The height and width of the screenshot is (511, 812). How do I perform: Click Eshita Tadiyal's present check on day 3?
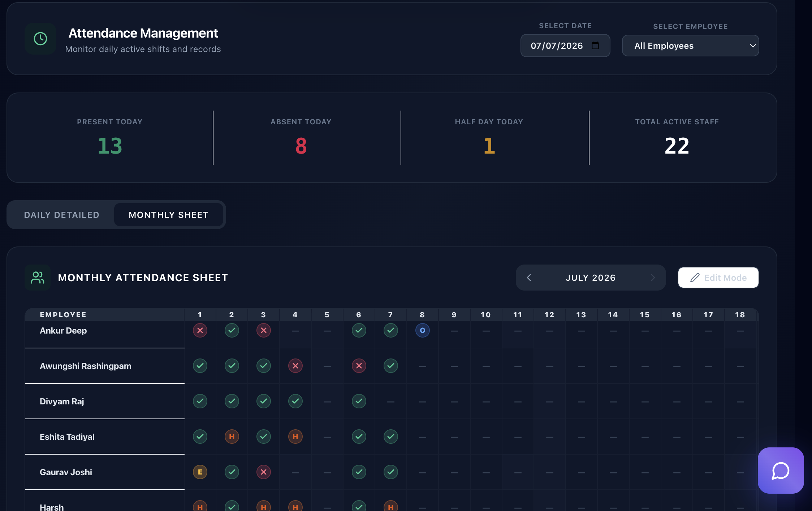tap(264, 437)
